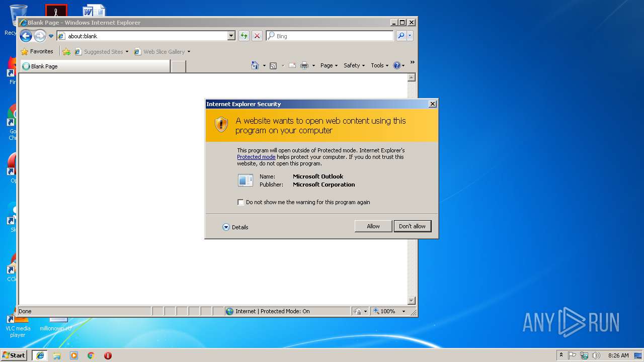Click the Protected mode hyperlink
Screen dimensions: 644x362
click(x=256, y=157)
